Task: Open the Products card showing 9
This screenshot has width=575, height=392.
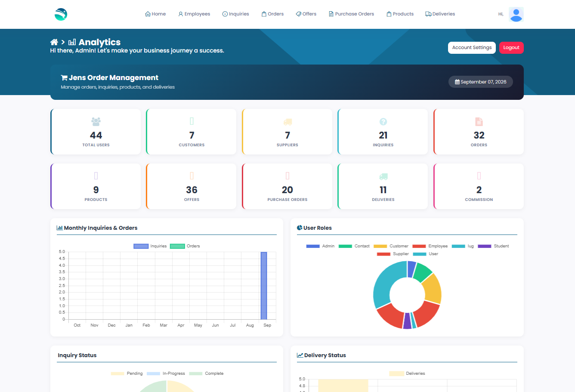Action: point(96,186)
